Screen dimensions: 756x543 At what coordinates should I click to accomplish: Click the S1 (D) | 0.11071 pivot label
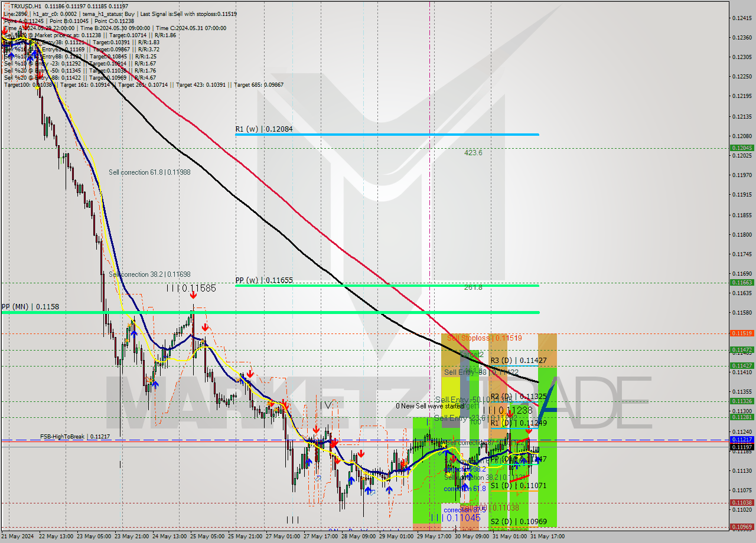pos(519,486)
